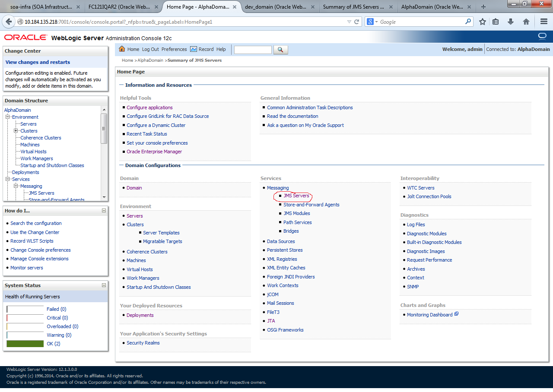553x392 pixels.
Task: Open Record WLST Scripts help link
Action: (32, 241)
